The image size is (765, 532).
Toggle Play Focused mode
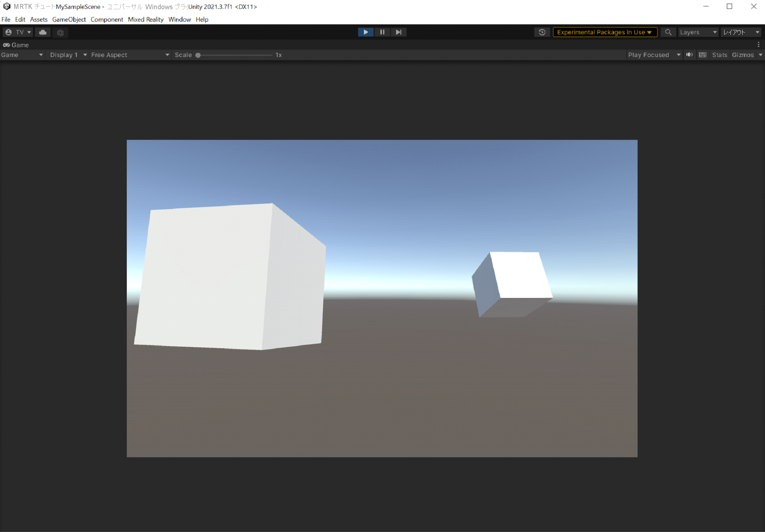coord(651,55)
